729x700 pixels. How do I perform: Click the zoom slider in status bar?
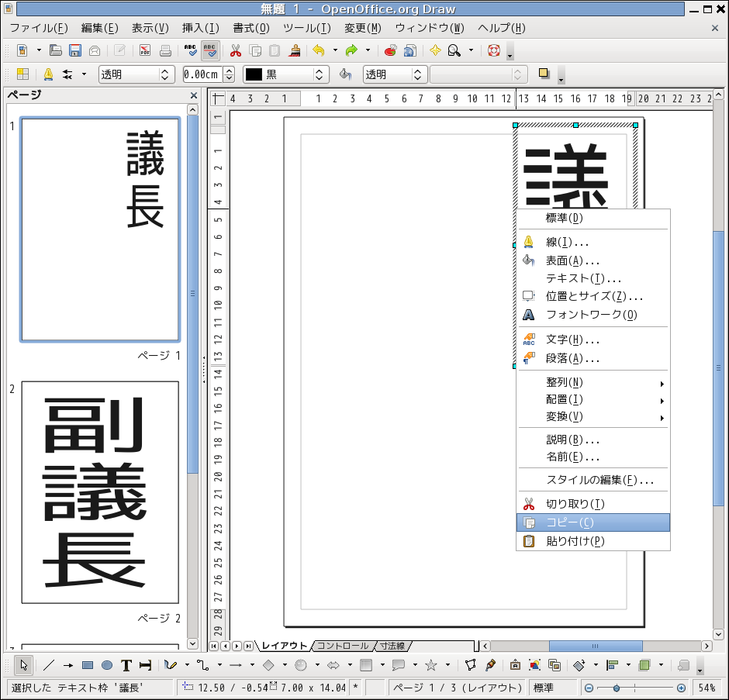tap(634, 688)
